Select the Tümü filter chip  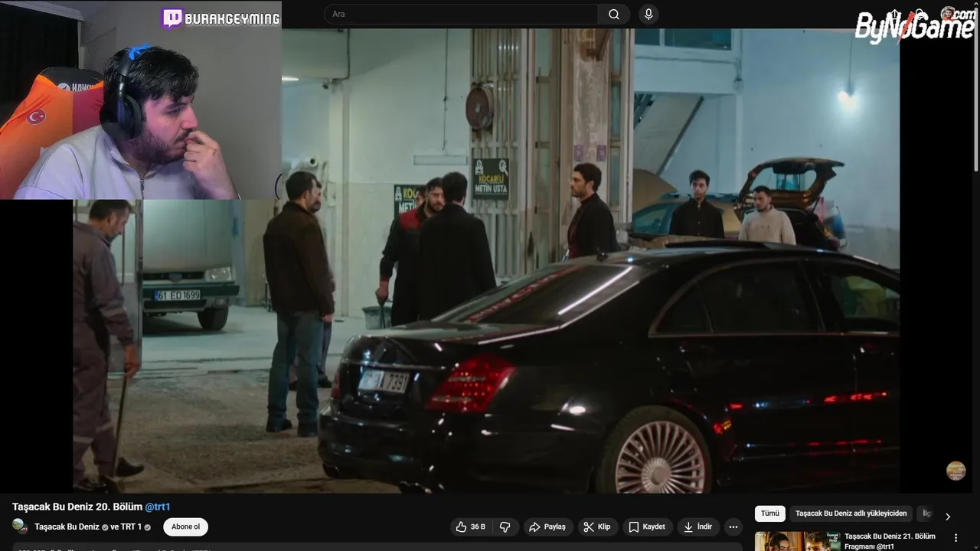click(x=769, y=514)
